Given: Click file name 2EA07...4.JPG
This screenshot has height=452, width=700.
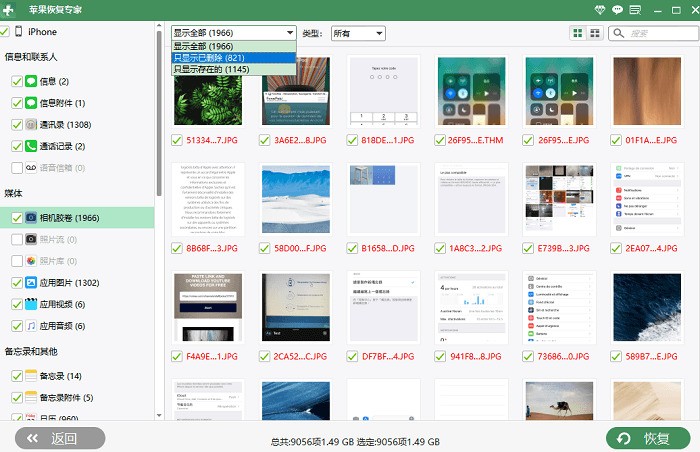Looking at the screenshot, I should point(651,248).
